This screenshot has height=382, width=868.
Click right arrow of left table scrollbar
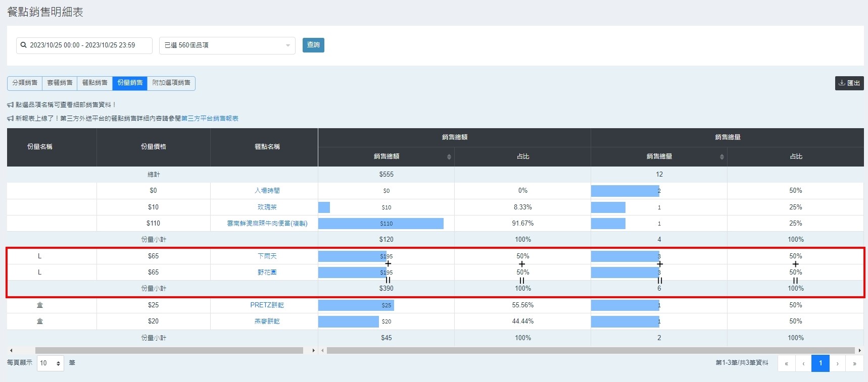313,350
